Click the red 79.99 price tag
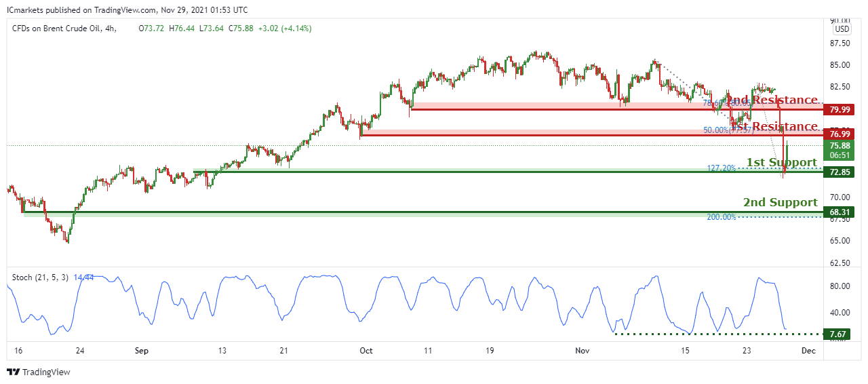868x384 pixels. pyautogui.click(x=840, y=109)
